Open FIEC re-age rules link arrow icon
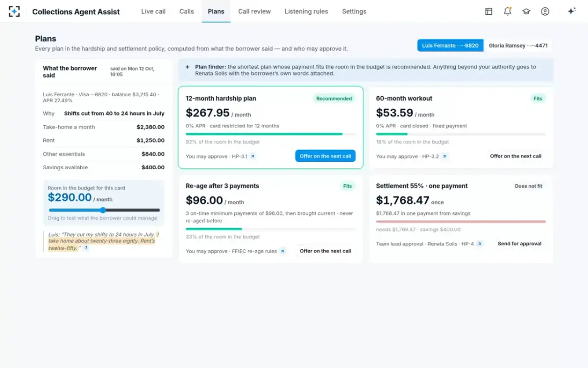 (x=282, y=251)
